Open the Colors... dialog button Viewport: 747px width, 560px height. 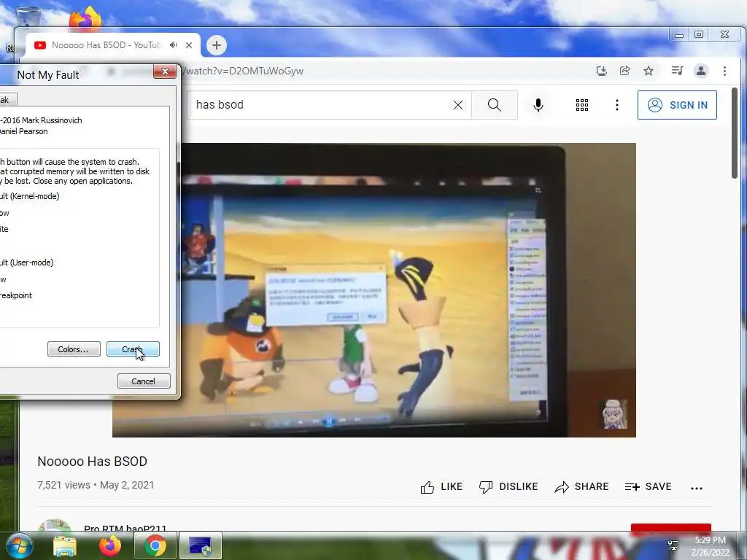click(x=74, y=349)
